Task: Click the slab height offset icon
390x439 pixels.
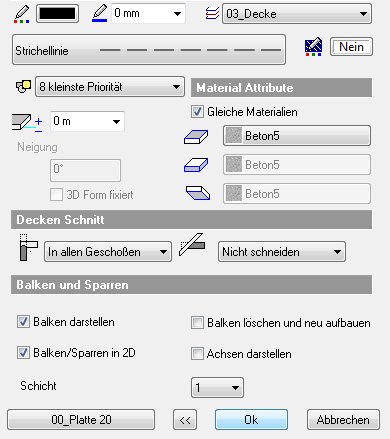Action: [x=27, y=123]
